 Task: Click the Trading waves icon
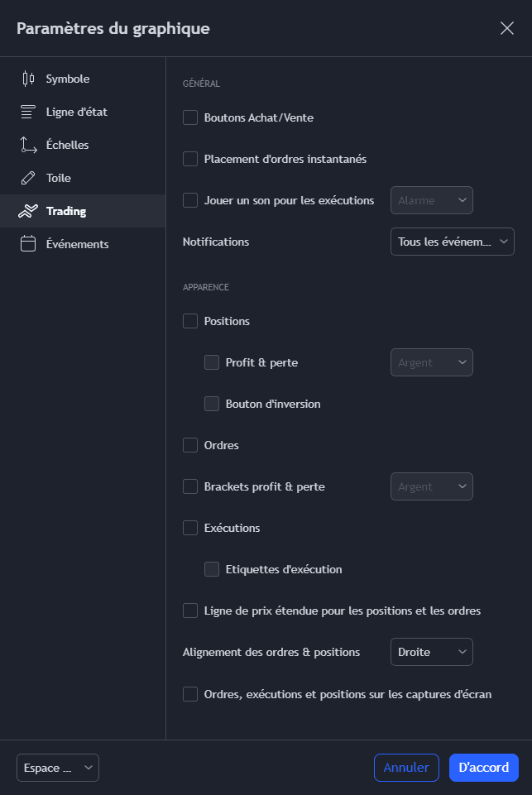28,211
